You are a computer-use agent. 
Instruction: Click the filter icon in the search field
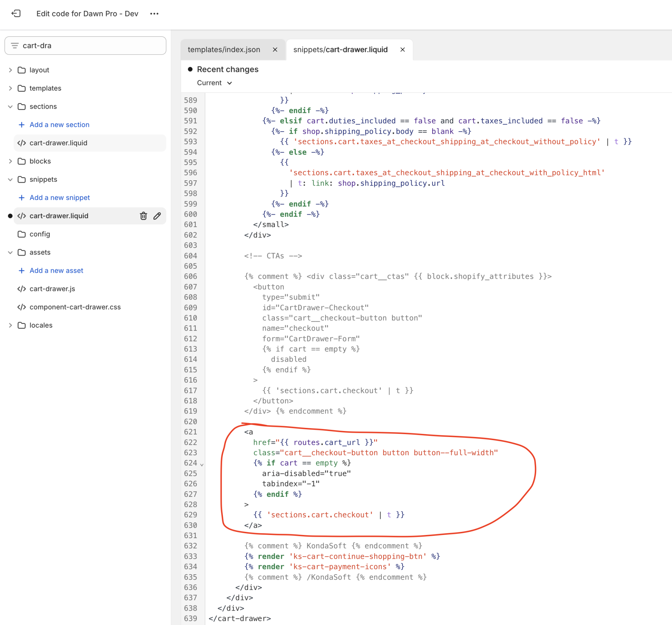coord(15,46)
